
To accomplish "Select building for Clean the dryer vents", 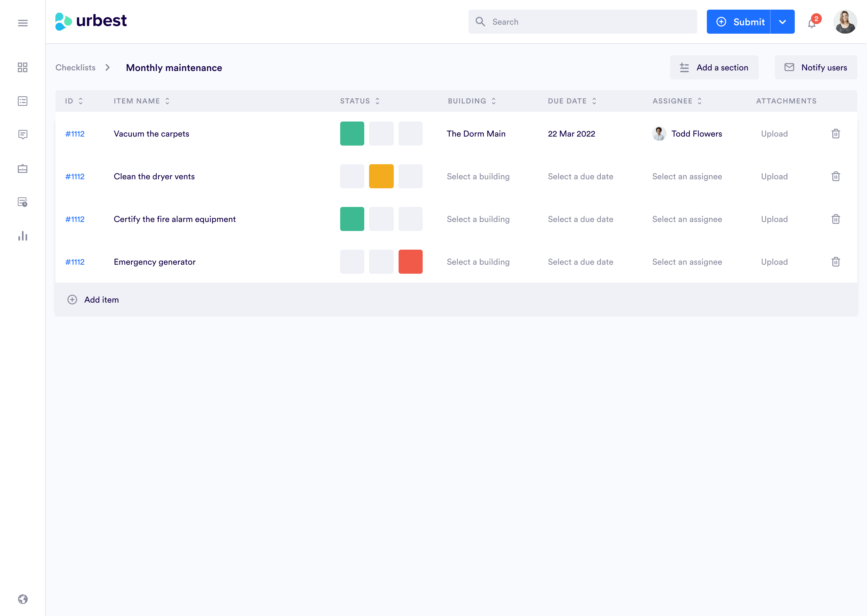I will click(x=478, y=176).
